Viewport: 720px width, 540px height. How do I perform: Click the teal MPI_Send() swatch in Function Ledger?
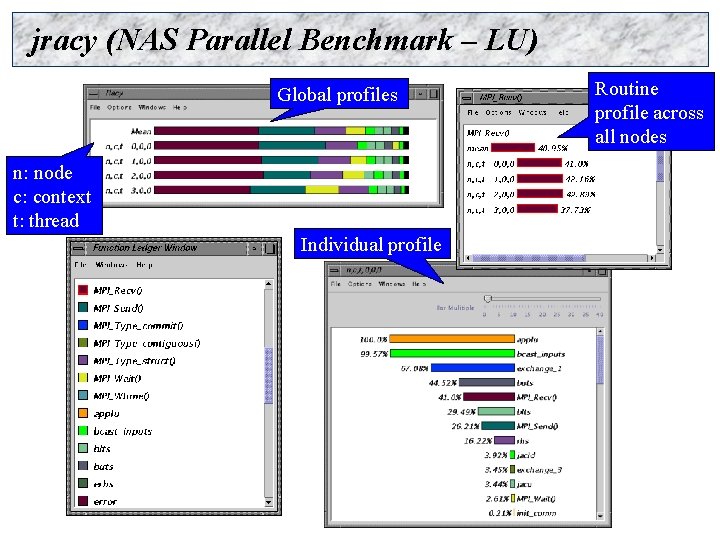point(83,308)
